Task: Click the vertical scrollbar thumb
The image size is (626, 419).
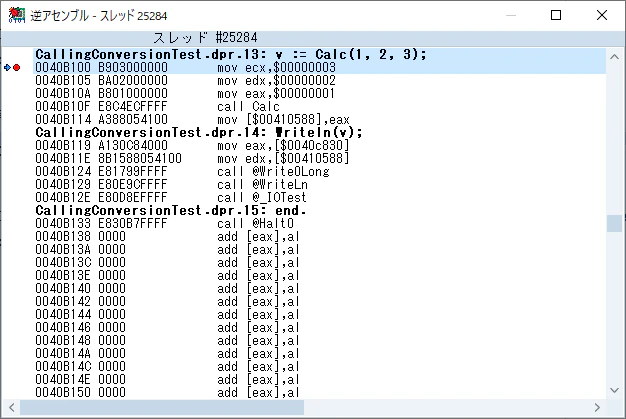Action: (614, 223)
